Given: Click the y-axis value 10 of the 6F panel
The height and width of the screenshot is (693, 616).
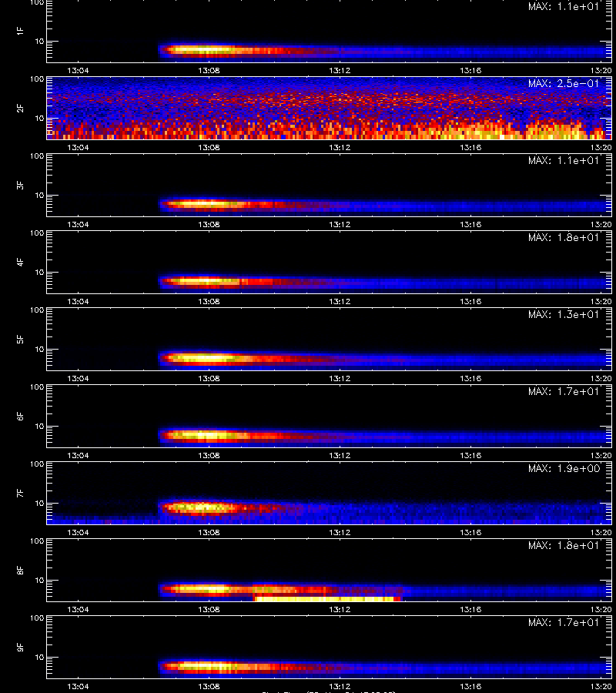Looking at the screenshot, I should [39, 426].
